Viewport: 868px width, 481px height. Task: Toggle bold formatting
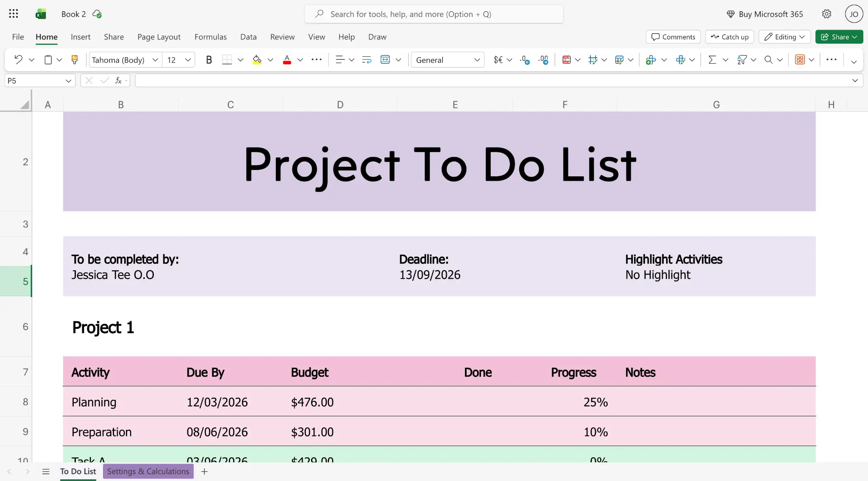coord(209,60)
